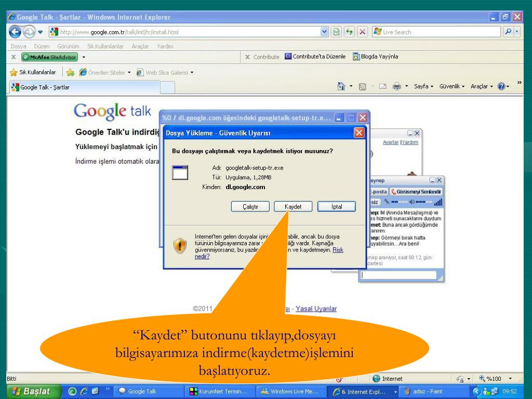532x399 pixels.
Task: Click the Google talk logo
Action: 112,111
